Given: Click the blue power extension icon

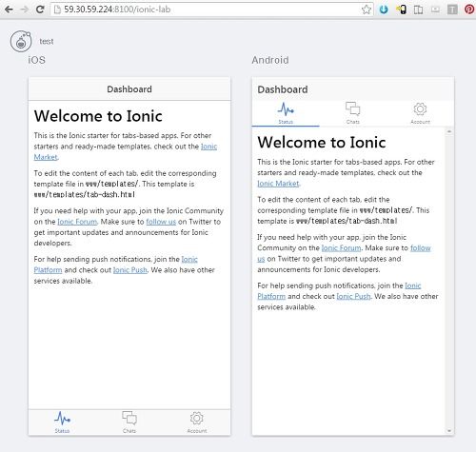Looking at the screenshot, I should pyautogui.click(x=384, y=10).
